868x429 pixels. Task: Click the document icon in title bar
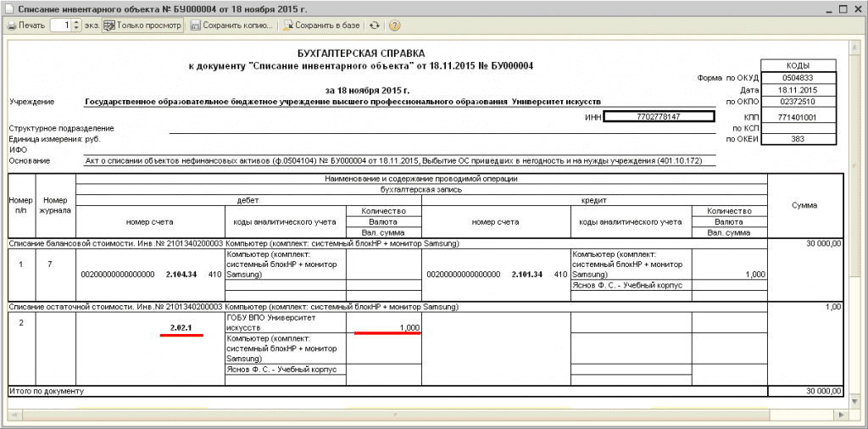click(9, 8)
